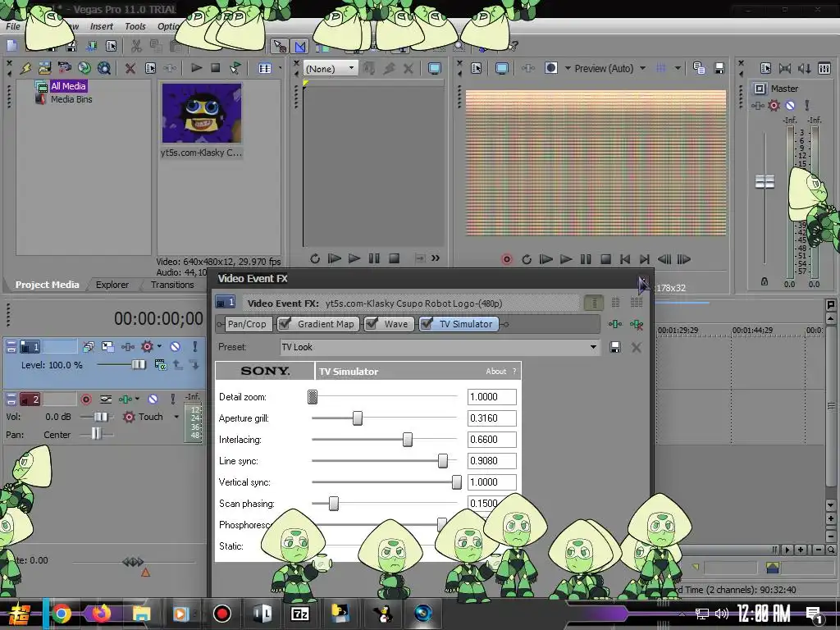
Task: Switch to the Transitions tab
Action: pyautogui.click(x=172, y=285)
